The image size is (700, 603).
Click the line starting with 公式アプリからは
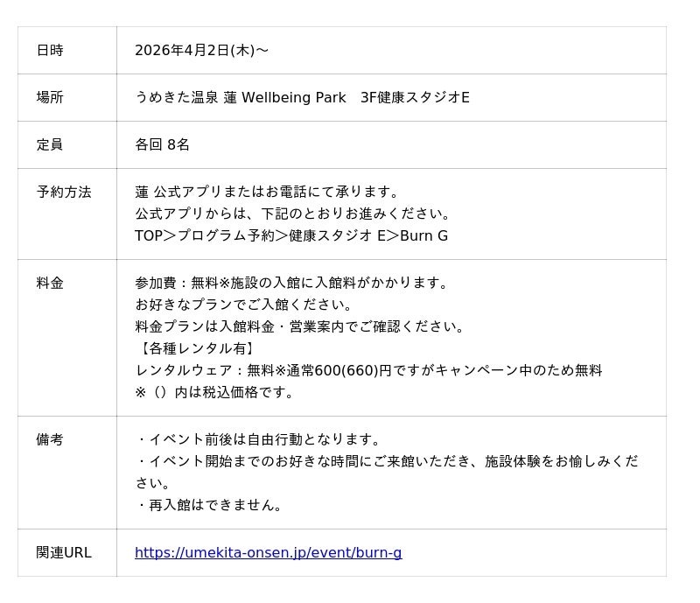pyautogui.click(x=292, y=214)
